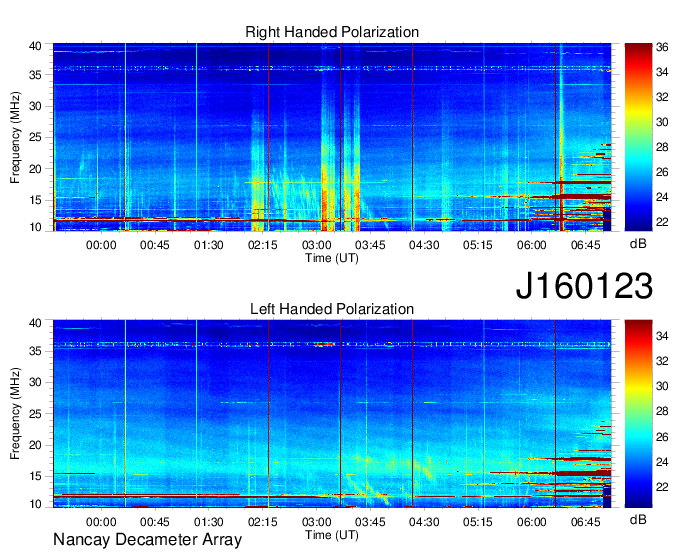Click the 06:45 time tick on lower plot
The image size is (680, 552).
coord(585,522)
